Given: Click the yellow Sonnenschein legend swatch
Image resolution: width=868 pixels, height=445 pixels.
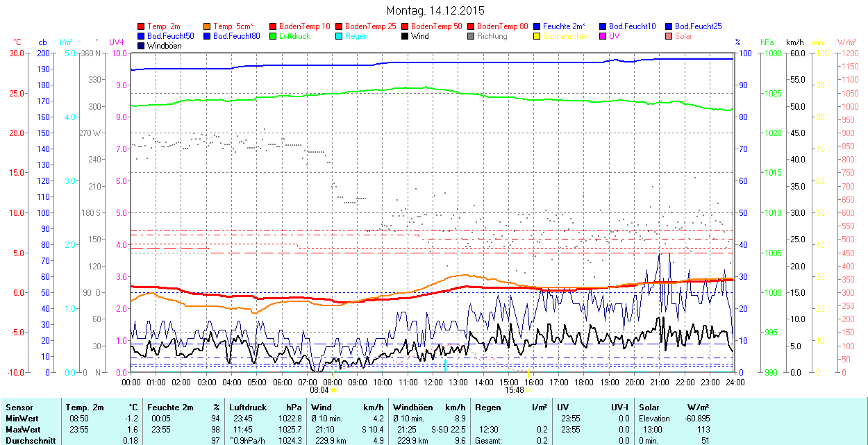Looking at the screenshot, I should [537, 36].
